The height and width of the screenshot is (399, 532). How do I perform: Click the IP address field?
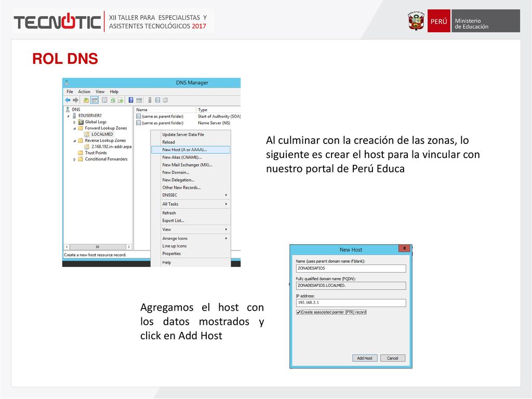(351, 303)
